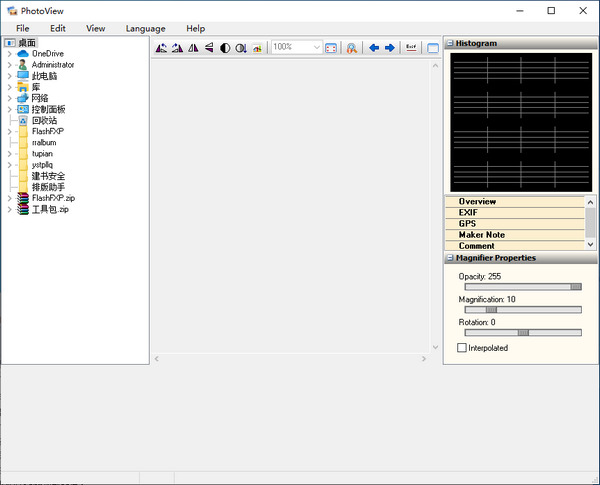The image size is (600, 485).
Task: Expand the Administrator folder tree node
Action: (9, 65)
